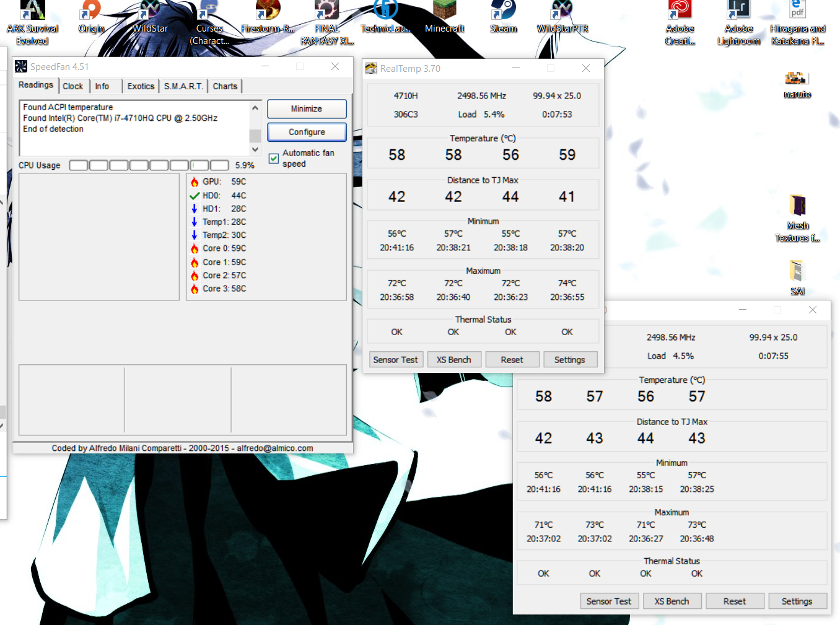Click the '0:07:53' uptime value
The height and width of the screenshot is (625, 840).
pos(557,115)
